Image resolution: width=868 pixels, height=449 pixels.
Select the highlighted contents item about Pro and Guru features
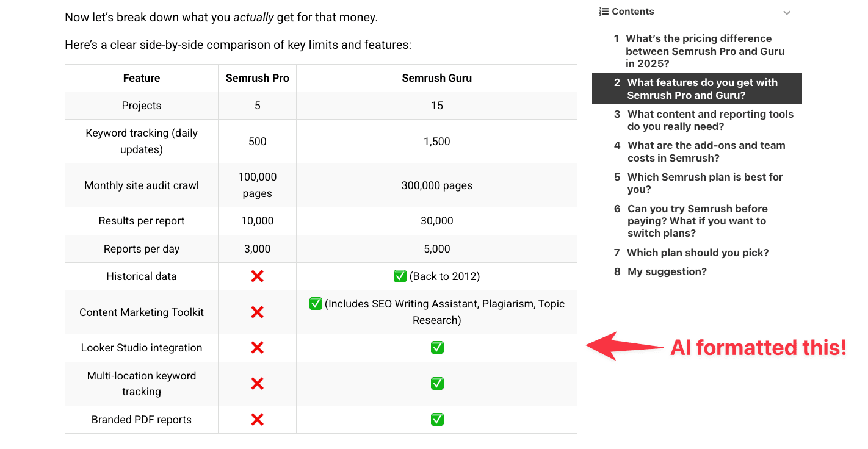(x=696, y=88)
